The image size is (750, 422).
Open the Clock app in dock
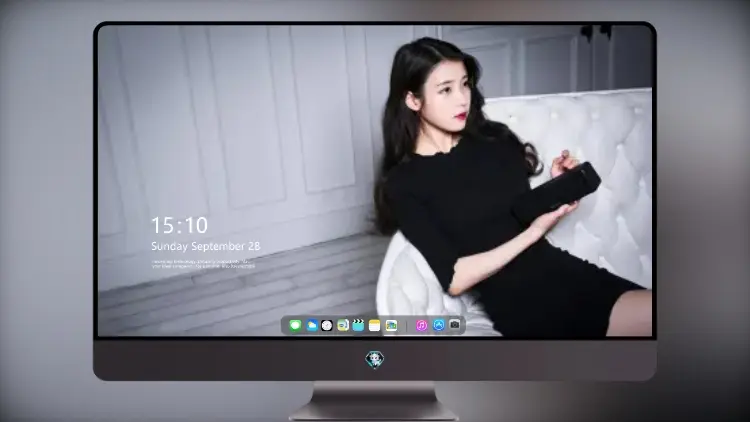pos(327,326)
